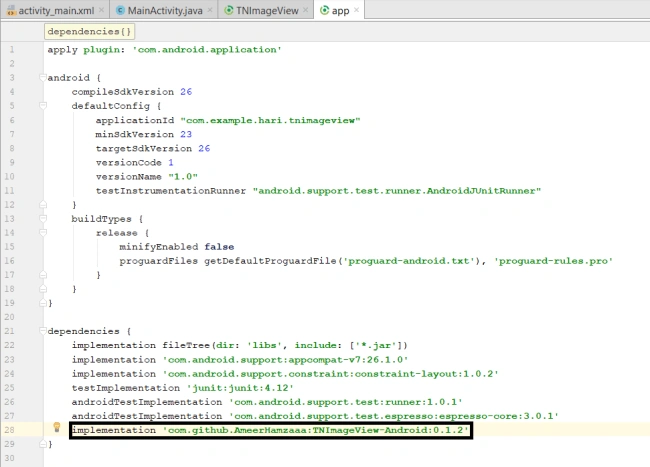Click 'proguard-rules.pro' string
The height and width of the screenshot is (467, 650).
[553, 261]
